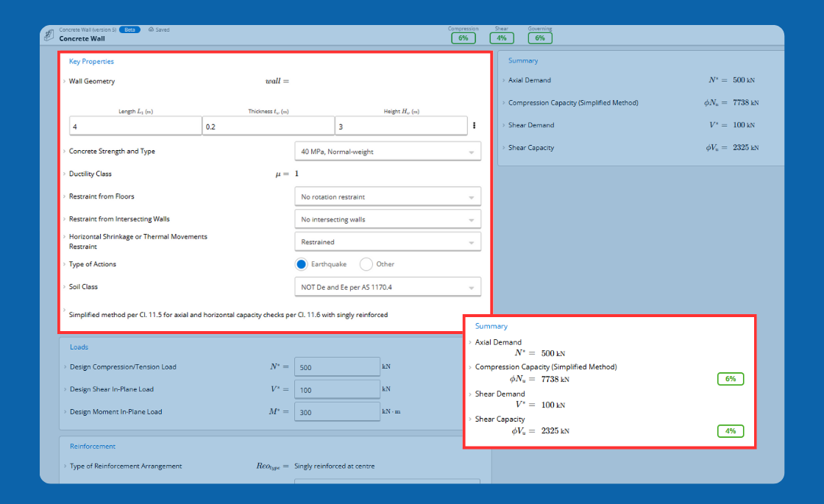This screenshot has width=824, height=504.
Task: Open the Soil Class dropdown
Action: (388, 288)
